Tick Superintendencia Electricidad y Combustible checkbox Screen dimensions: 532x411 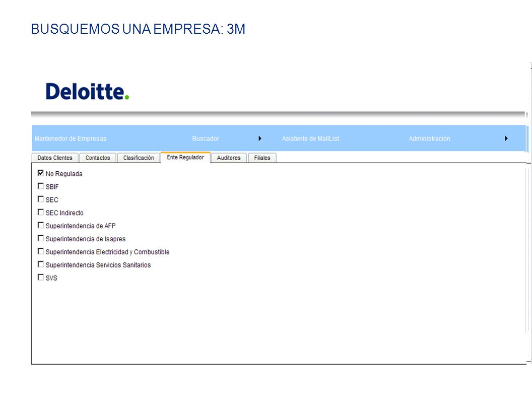pos(41,251)
